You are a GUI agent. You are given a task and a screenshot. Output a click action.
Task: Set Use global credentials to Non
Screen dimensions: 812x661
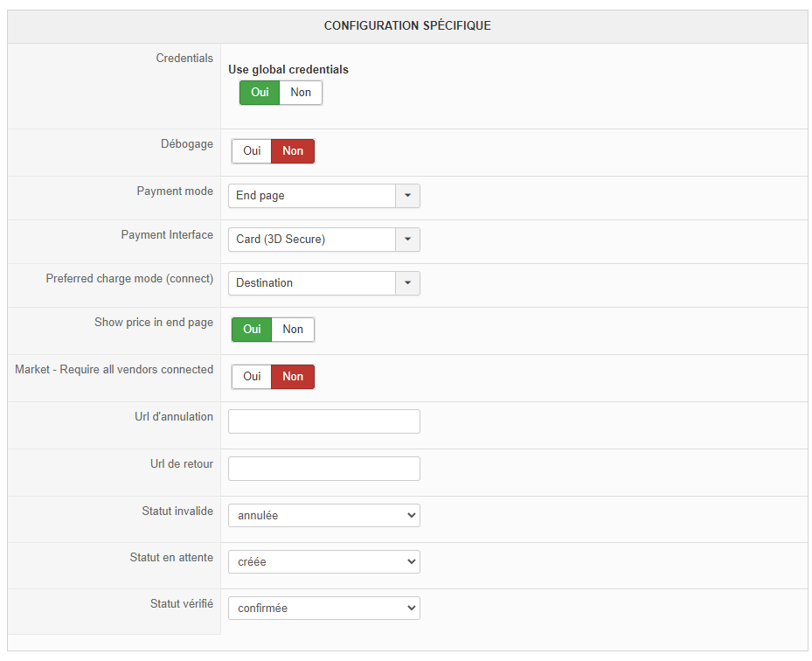point(301,93)
